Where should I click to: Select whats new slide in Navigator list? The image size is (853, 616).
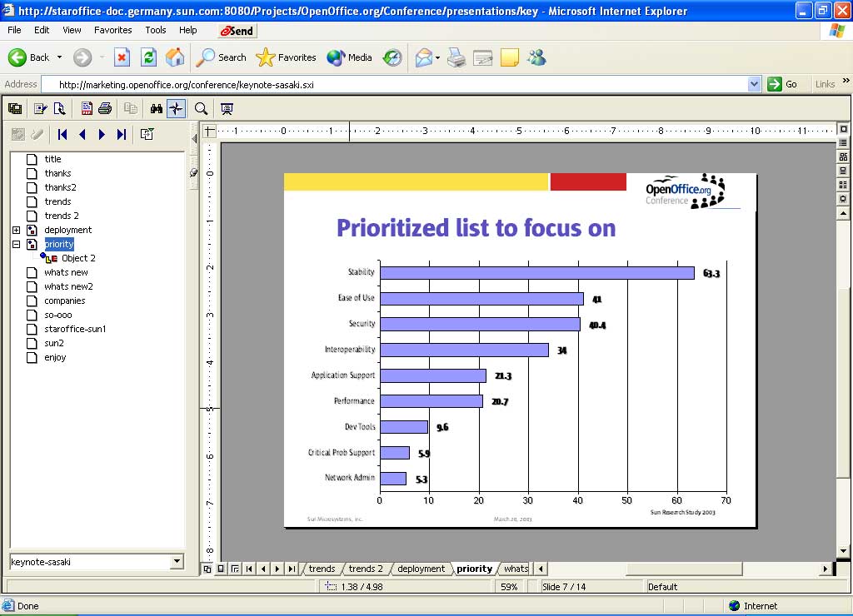tap(66, 272)
